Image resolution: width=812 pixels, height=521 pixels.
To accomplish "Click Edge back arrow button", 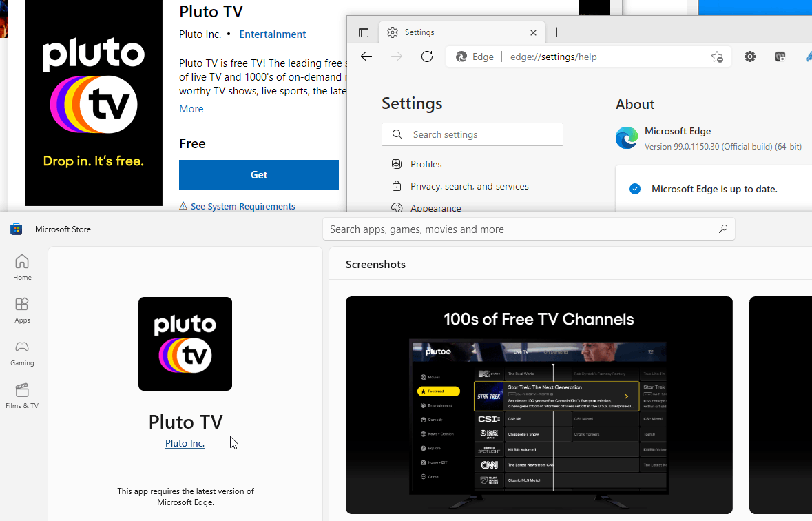I will coord(366,57).
